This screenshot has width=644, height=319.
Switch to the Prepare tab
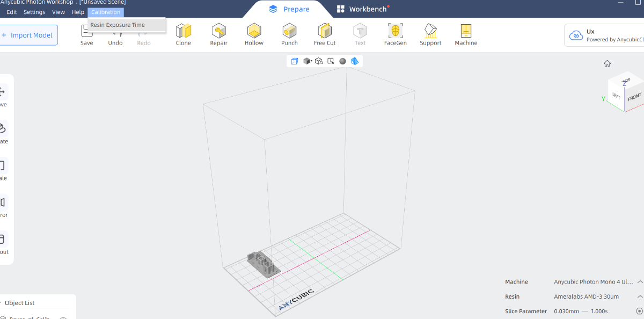(289, 9)
